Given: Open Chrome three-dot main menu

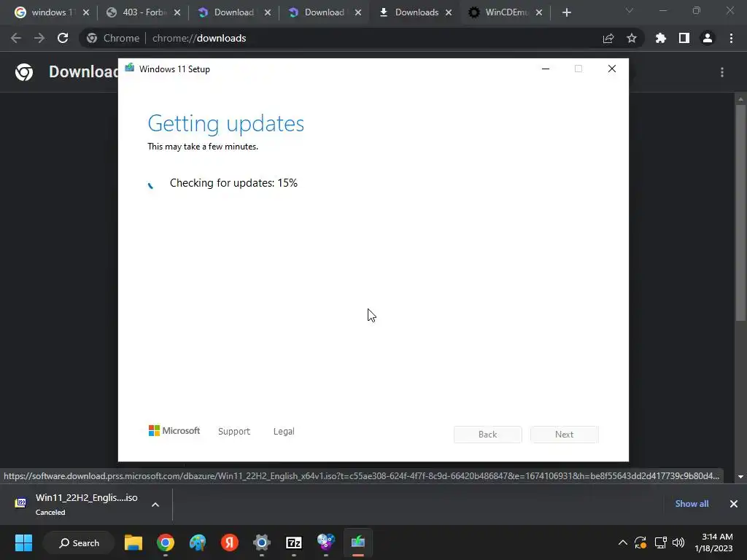Looking at the screenshot, I should (x=731, y=38).
